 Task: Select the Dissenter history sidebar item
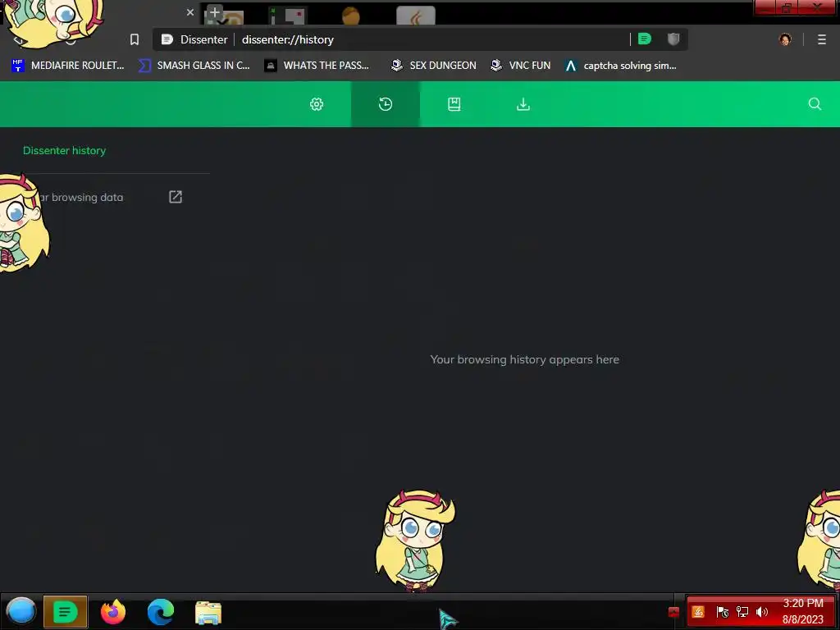click(x=64, y=151)
